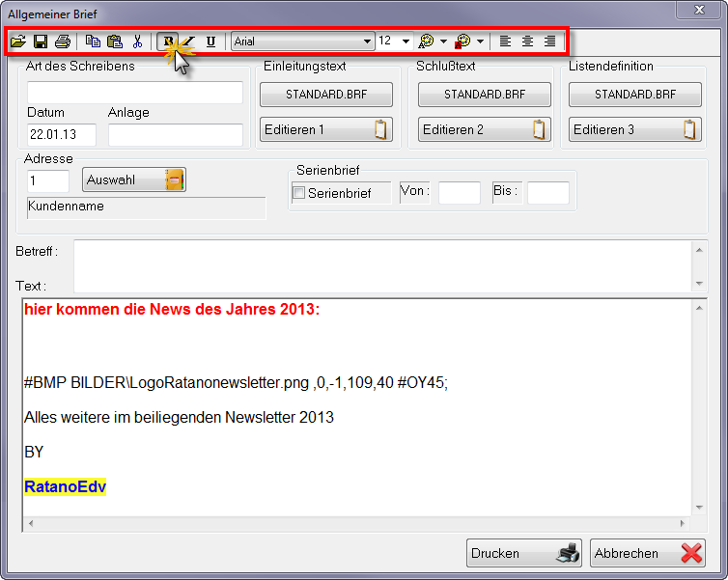
Task: Paste using the clipboard toolbar icon
Action: 115,41
